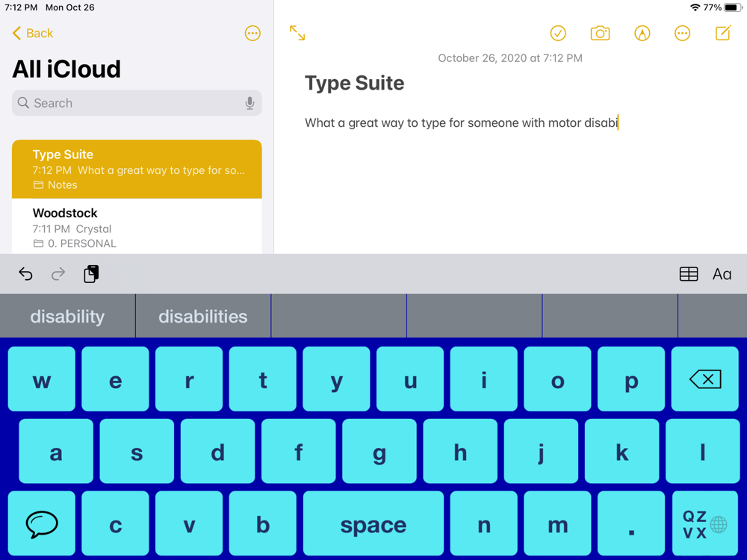This screenshot has width=747, height=560.
Task: Tap the w key
Action: [x=41, y=379]
